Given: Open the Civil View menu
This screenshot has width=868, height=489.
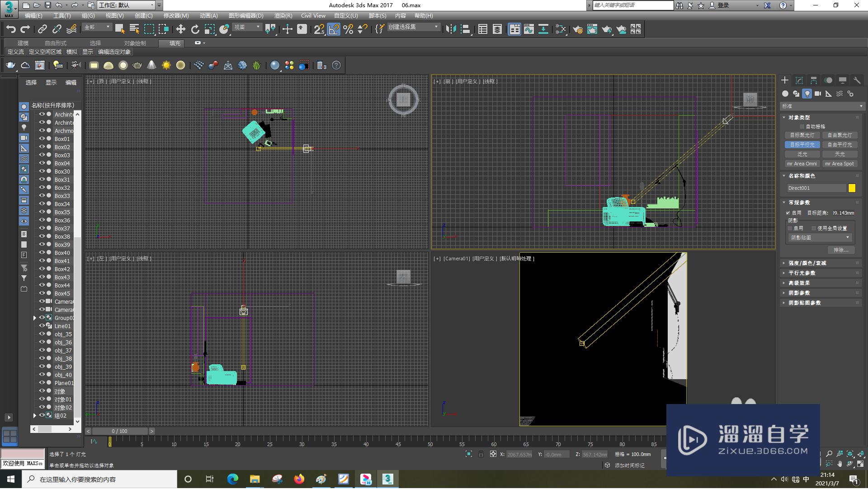Looking at the screenshot, I should (313, 16).
